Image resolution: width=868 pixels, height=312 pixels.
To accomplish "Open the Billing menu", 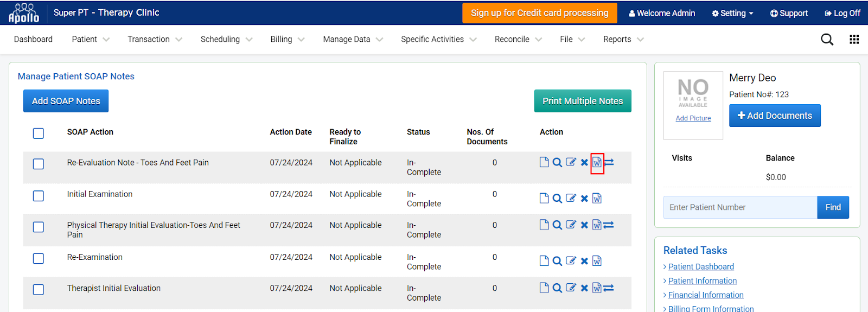I will (x=288, y=39).
